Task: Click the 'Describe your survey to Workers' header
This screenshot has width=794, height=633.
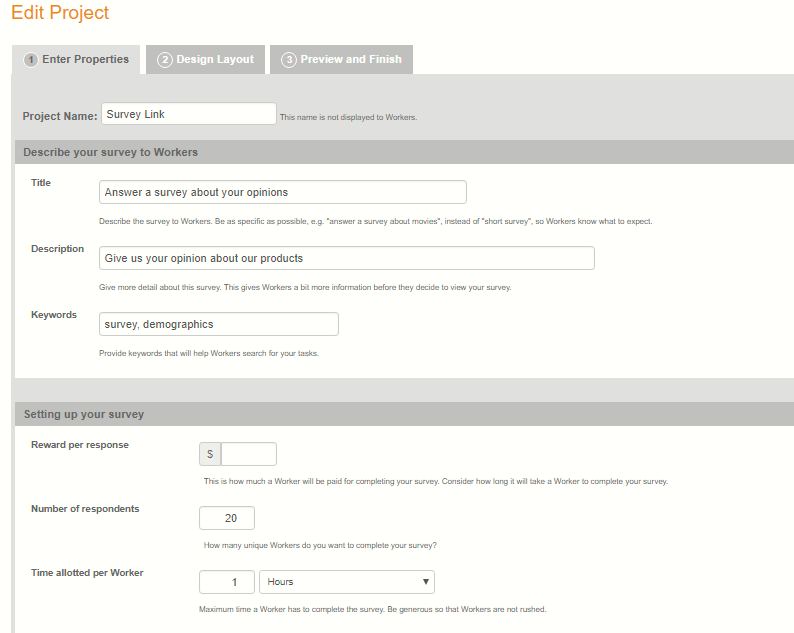Action: [110, 152]
